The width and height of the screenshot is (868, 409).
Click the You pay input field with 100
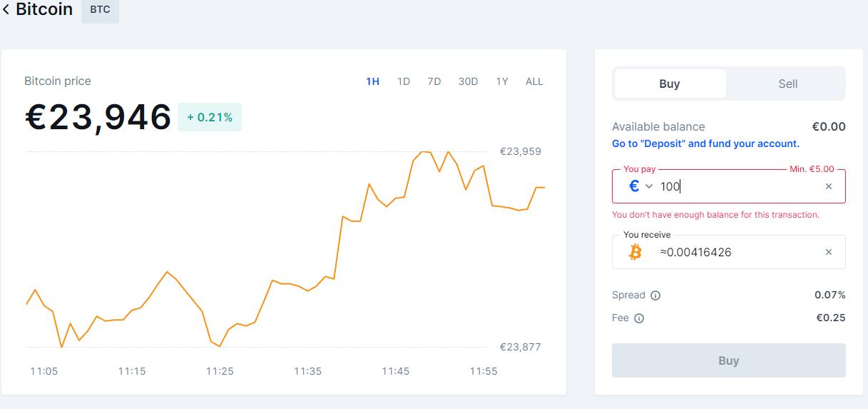click(x=735, y=186)
